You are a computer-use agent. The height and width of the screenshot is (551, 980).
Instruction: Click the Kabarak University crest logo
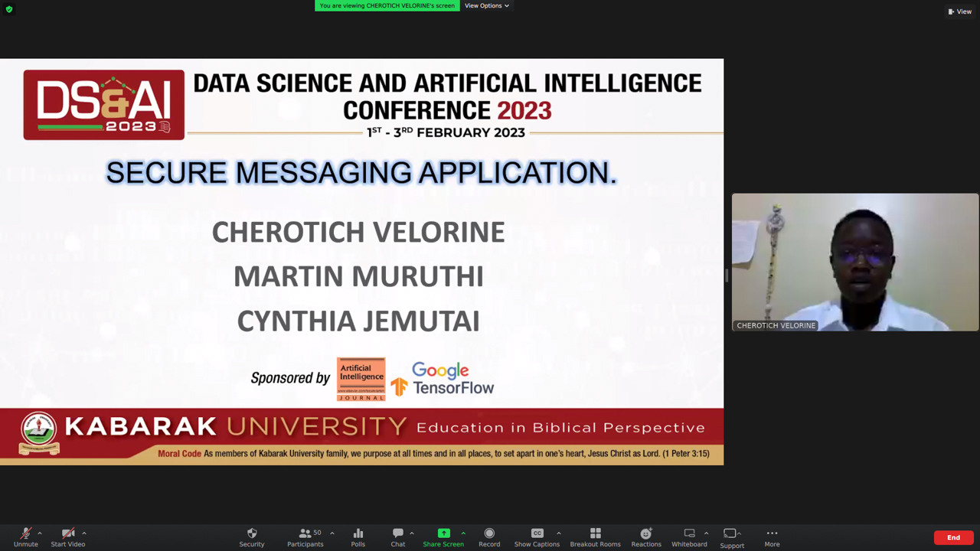[x=39, y=433]
